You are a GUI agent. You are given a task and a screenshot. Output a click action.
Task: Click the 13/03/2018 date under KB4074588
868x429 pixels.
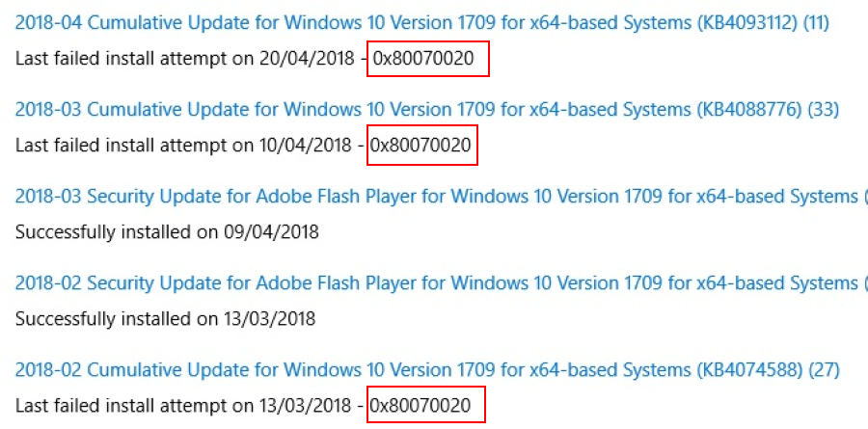coord(310,406)
